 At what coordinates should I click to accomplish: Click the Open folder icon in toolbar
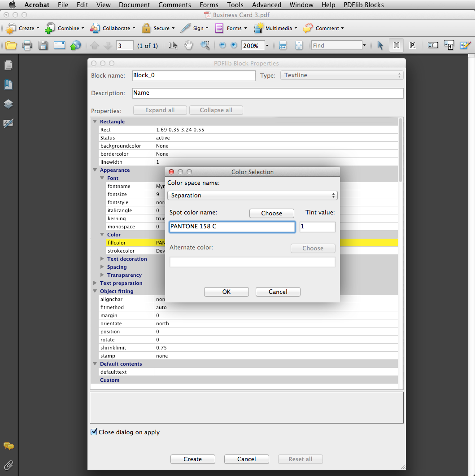tap(11, 45)
